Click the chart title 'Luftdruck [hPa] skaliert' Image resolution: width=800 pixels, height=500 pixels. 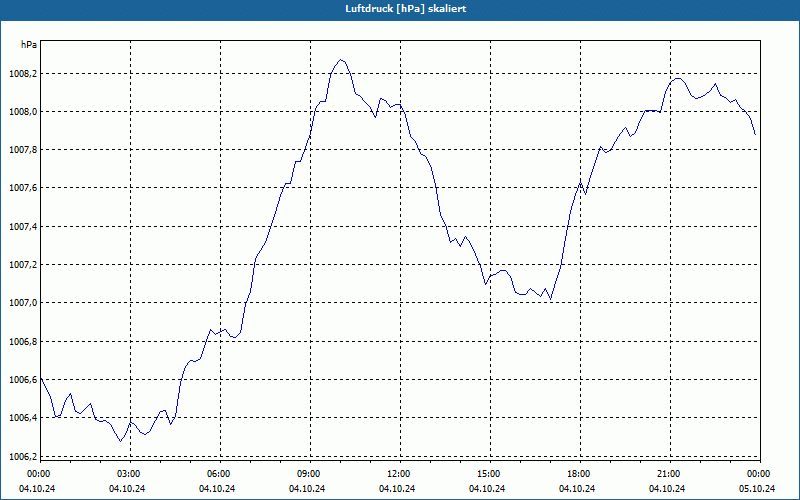pyautogui.click(x=405, y=9)
